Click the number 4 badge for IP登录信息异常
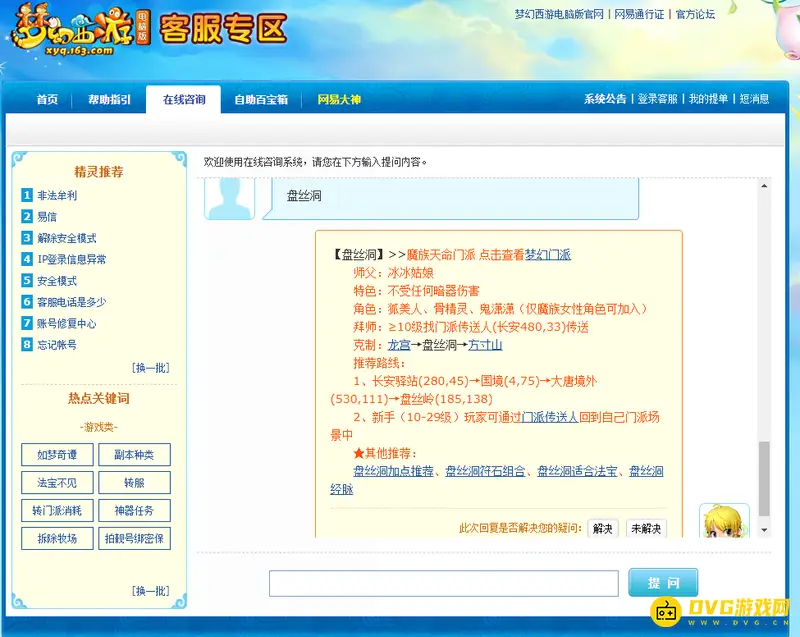 (27, 259)
